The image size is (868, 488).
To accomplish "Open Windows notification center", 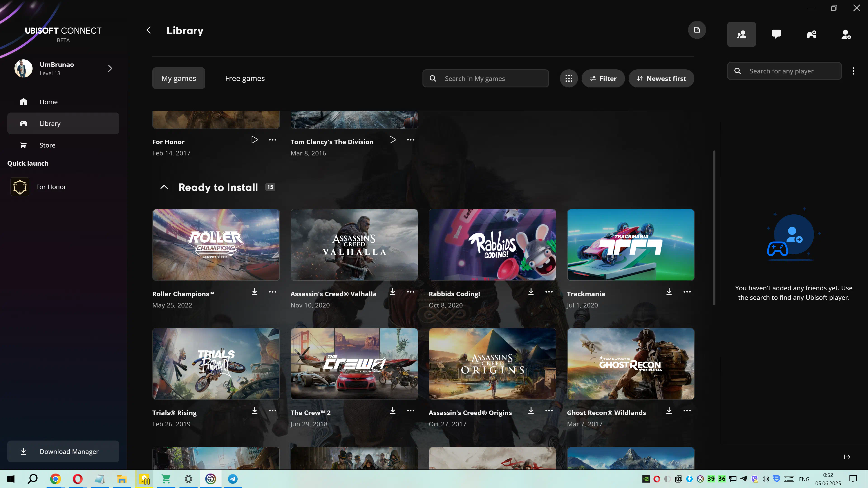I will [853, 479].
